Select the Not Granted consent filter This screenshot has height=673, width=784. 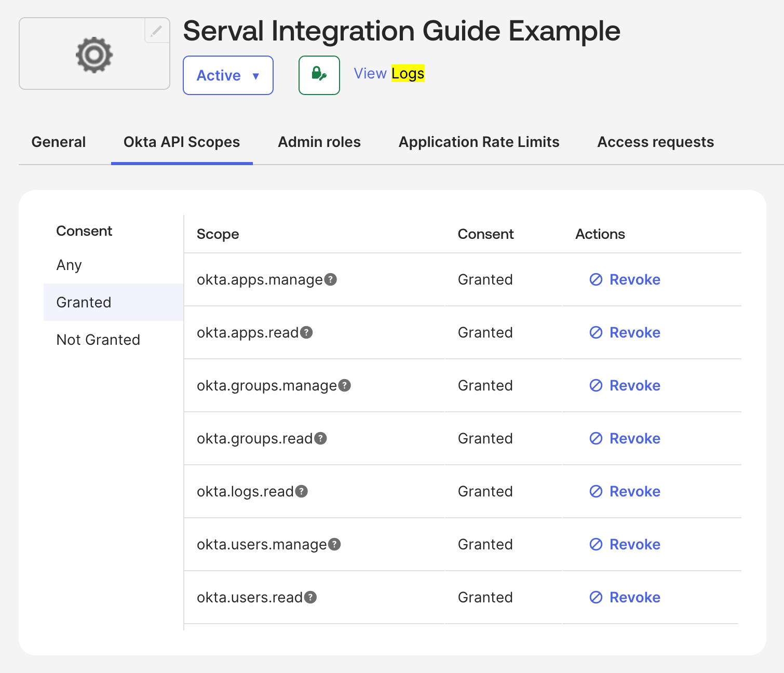coord(98,340)
